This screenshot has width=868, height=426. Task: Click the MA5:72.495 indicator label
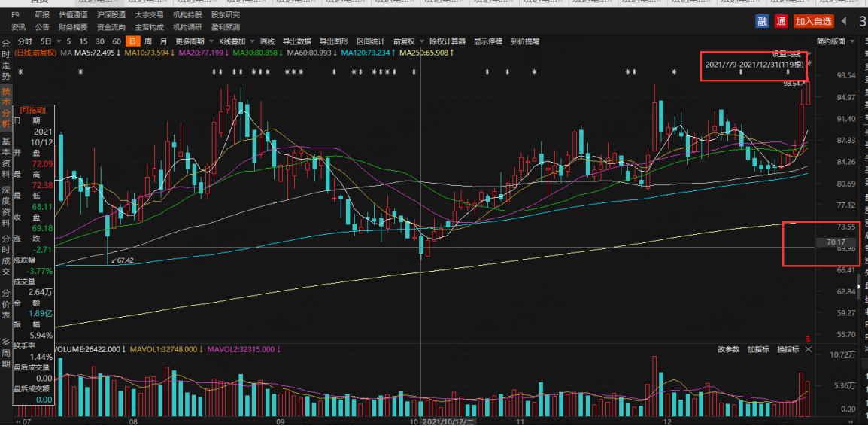(x=98, y=53)
